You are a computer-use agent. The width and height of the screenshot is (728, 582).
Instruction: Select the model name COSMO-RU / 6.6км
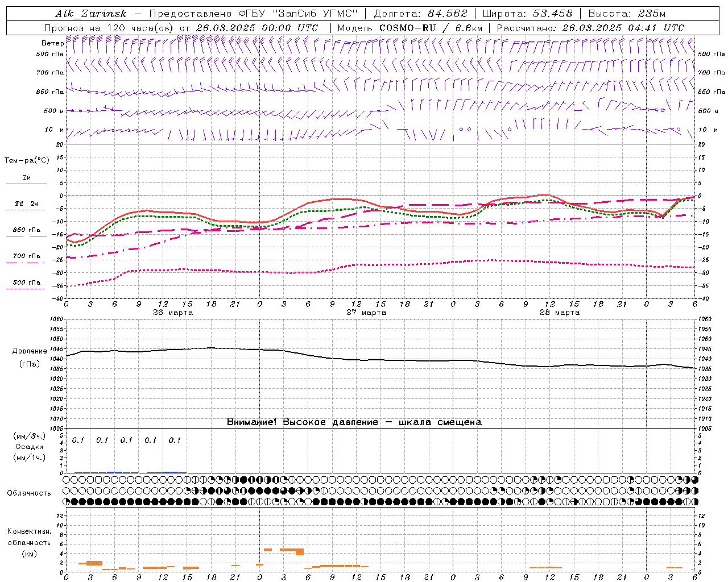431,28
